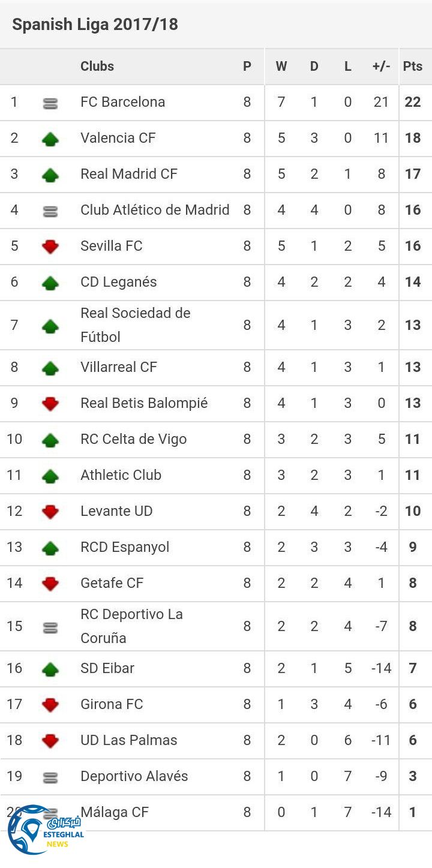This screenshot has width=432, height=868.
Task: Click unchanged icon beside Deportivo Alavés
Action: tap(50, 777)
